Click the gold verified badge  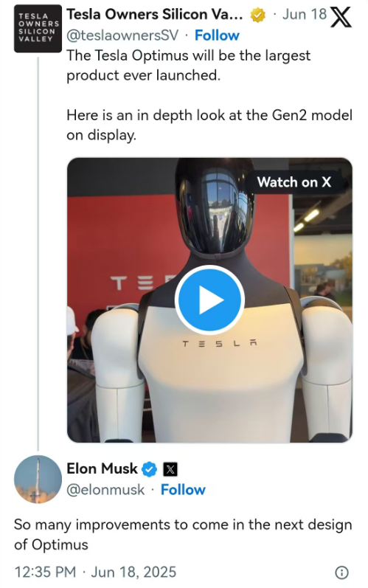258,15
